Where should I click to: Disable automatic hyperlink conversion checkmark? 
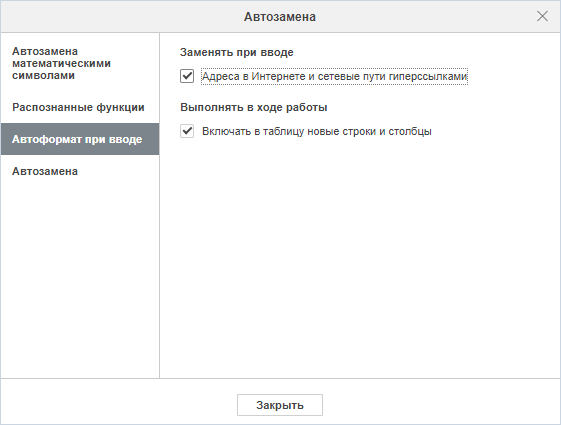pos(187,76)
